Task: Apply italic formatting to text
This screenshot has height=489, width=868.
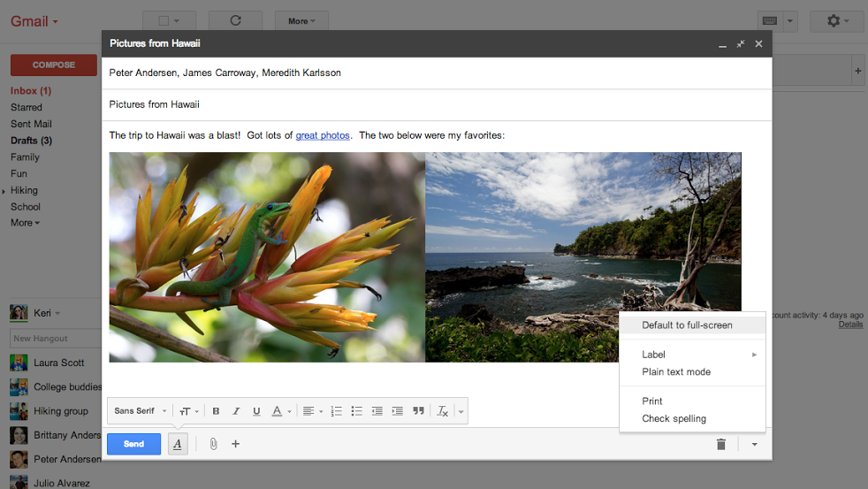Action: click(236, 411)
